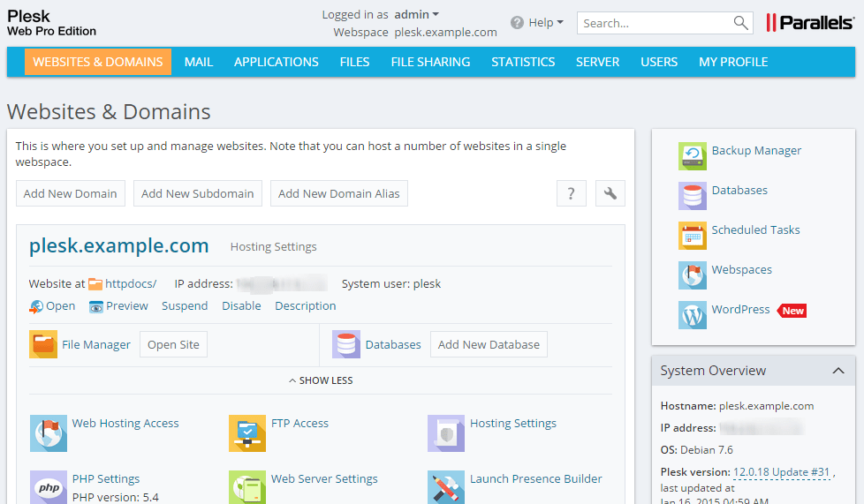Click the Backup Manager text link
Screen dimensions: 864x504
pos(756,150)
